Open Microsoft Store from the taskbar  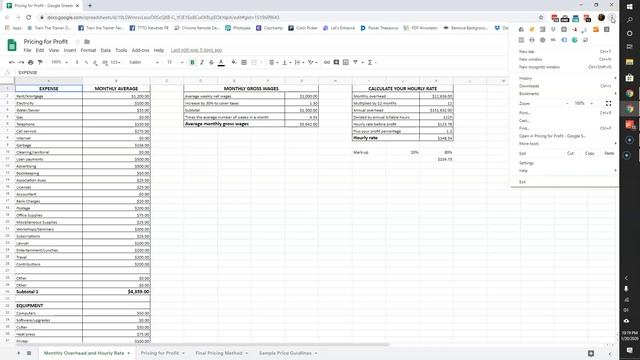point(629,78)
